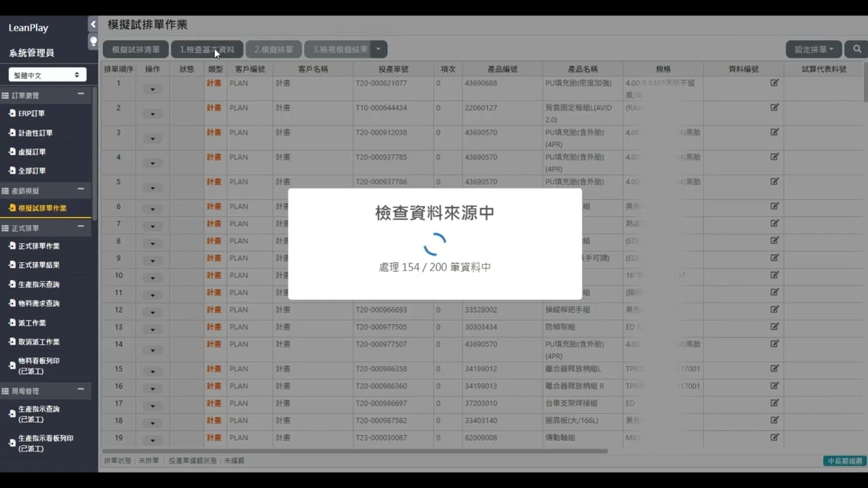The image size is (868, 488).
Task: Click the 產品名稱 column header
Action: pos(583,69)
